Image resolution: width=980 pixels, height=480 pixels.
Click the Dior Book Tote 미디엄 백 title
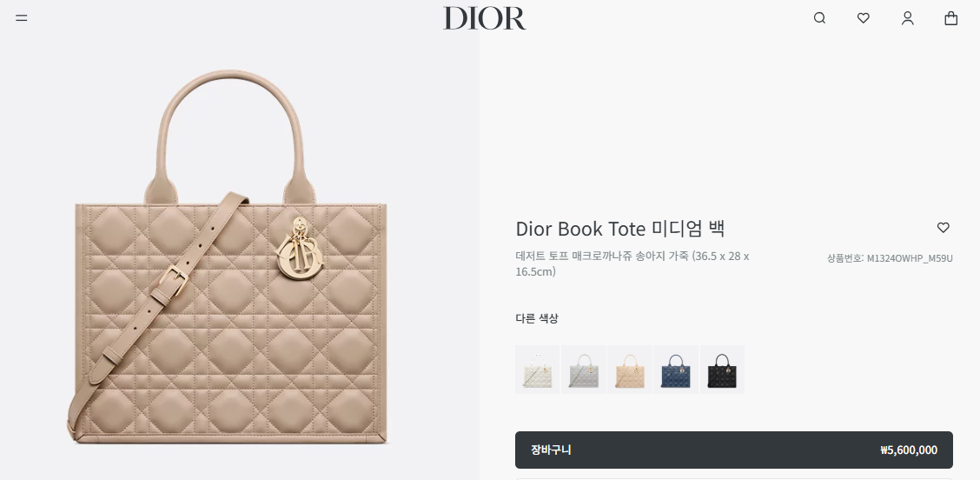(620, 229)
